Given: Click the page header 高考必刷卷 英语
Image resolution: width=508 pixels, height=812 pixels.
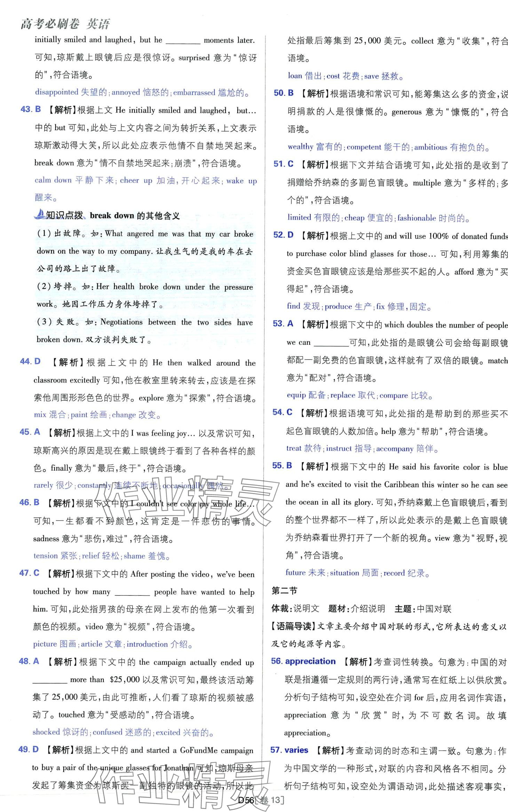Looking at the screenshot, I should pos(65,24).
